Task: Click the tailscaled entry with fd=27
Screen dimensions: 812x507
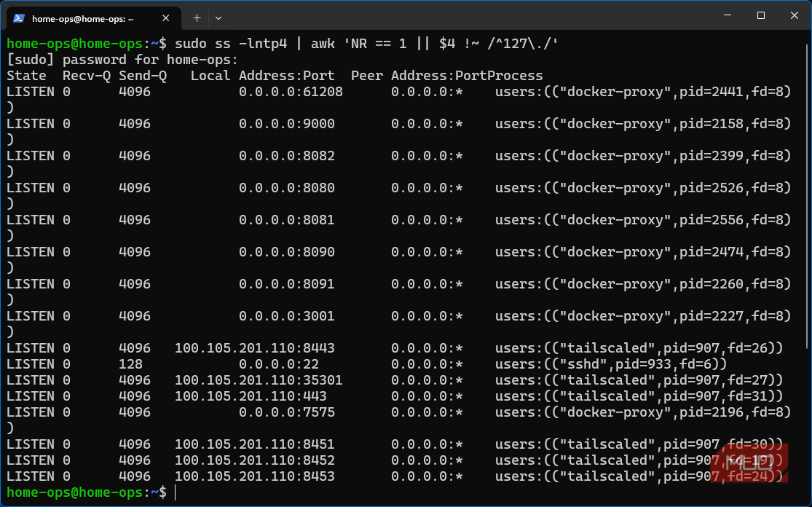Action: pos(639,380)
